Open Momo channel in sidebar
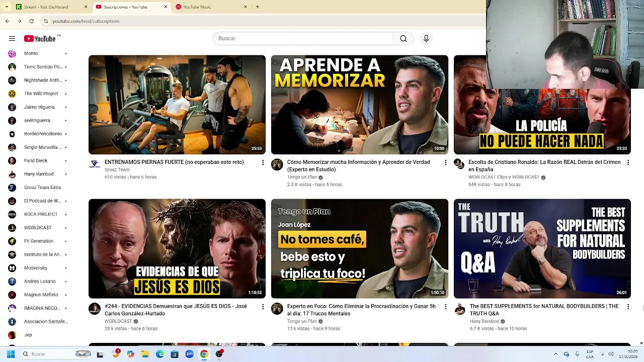Viewport: 644px width, 362px height. [x=38, y=53]
